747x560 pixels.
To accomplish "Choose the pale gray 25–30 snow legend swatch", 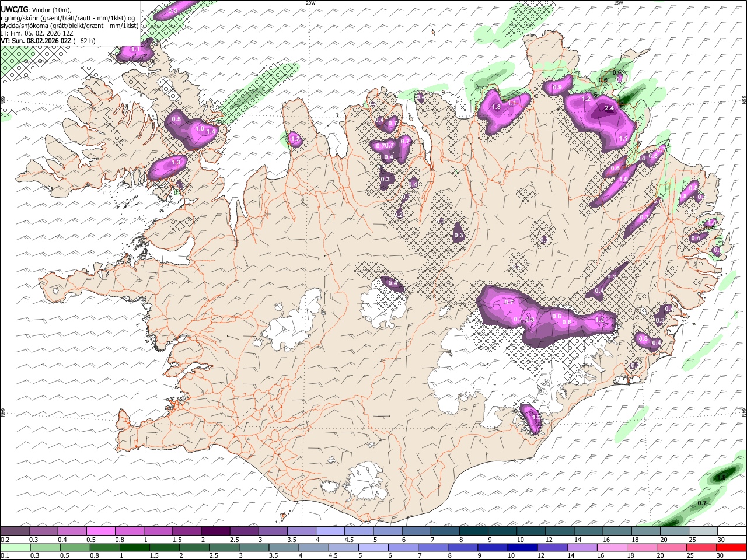I will [x=702, y=531].
